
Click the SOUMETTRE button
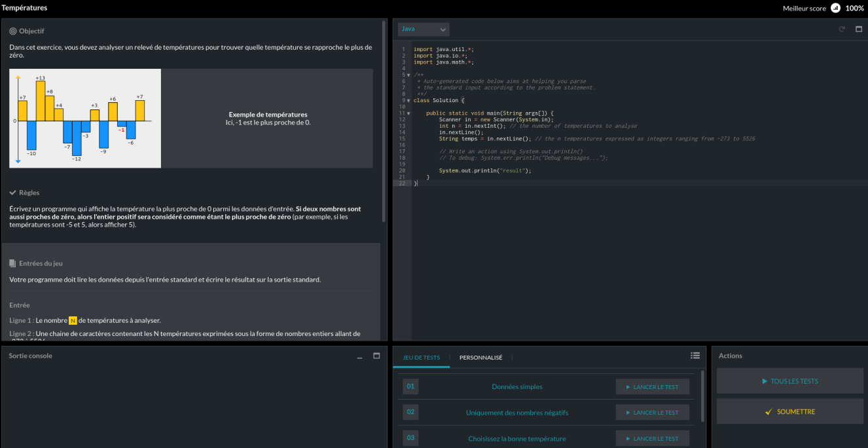point(789,411)
